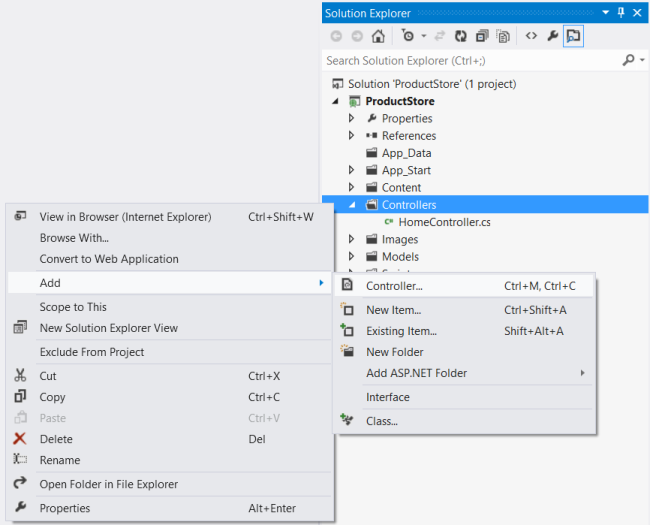The image size is (650, 525).
Task: Select New Folder in the submenu
Action: click(x=395, y=352)
